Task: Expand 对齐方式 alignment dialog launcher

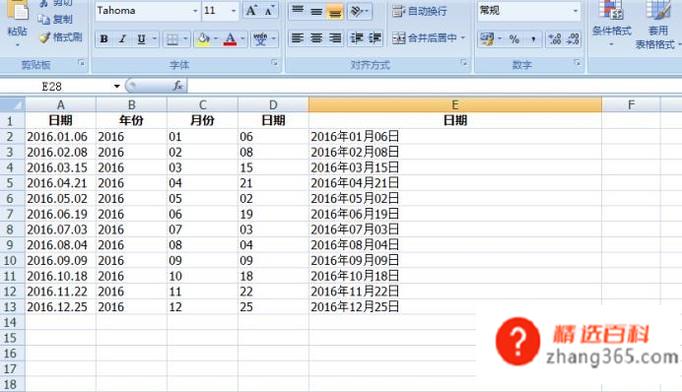Action: coord(464,64)
